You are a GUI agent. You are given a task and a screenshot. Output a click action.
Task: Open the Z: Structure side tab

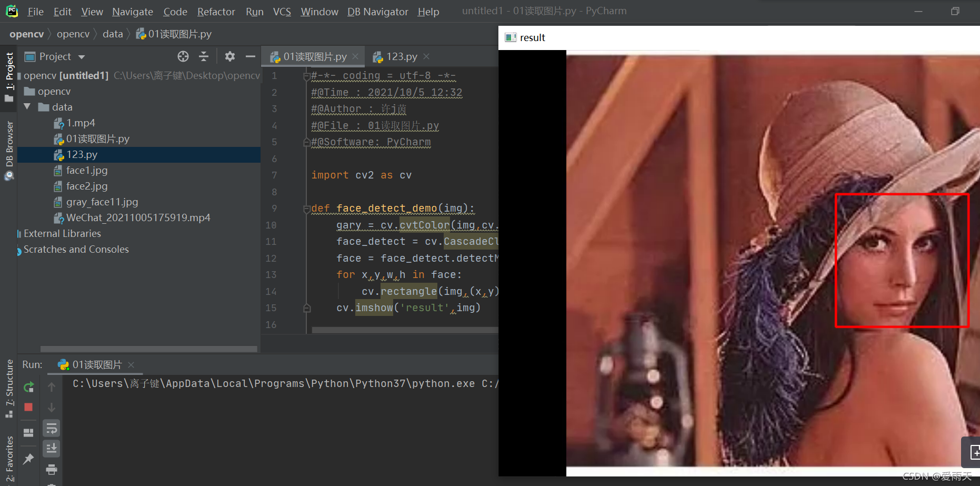[9, 389]
